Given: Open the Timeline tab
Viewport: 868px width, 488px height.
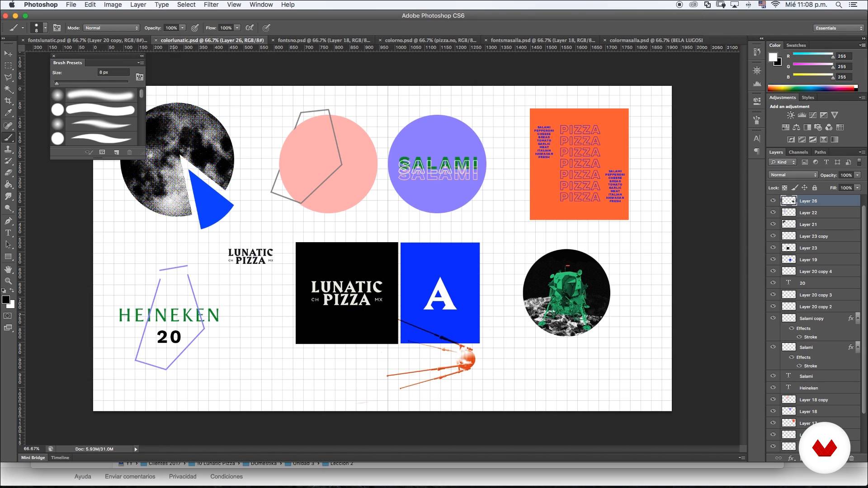Looking at the screenshot, I should [60, 458].
